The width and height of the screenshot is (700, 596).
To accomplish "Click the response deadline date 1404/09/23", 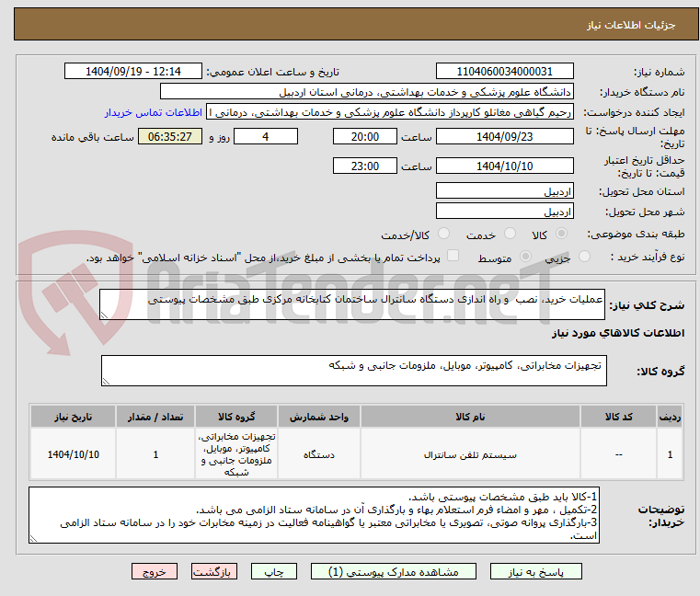I will (504, 136).
